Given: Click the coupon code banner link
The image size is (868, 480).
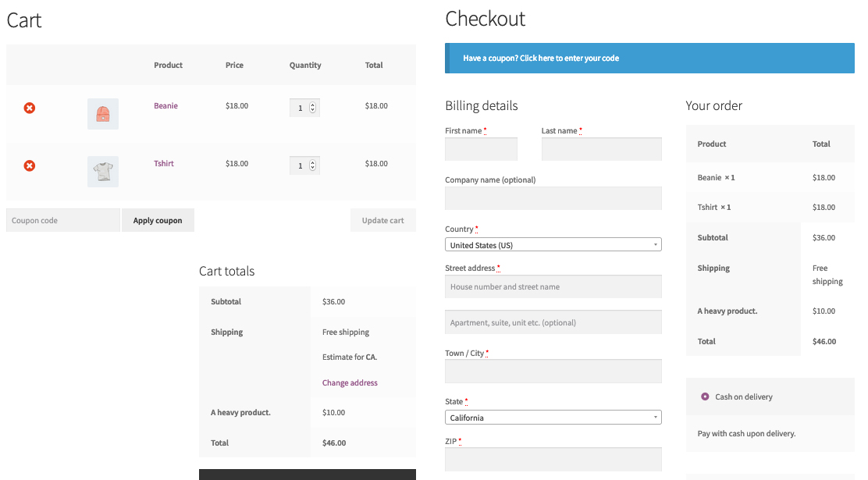Looking at the screenshot, I should (541, 58).
